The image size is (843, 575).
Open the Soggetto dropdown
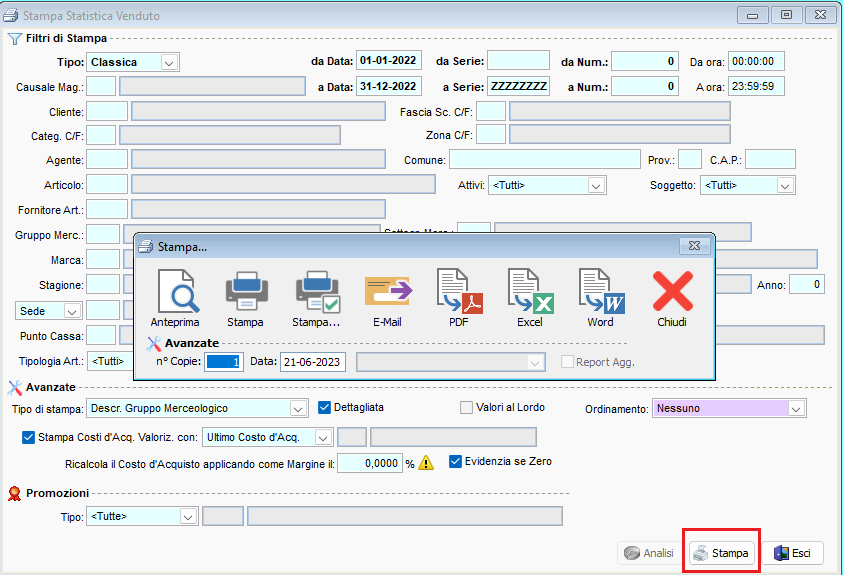point(784,186)
